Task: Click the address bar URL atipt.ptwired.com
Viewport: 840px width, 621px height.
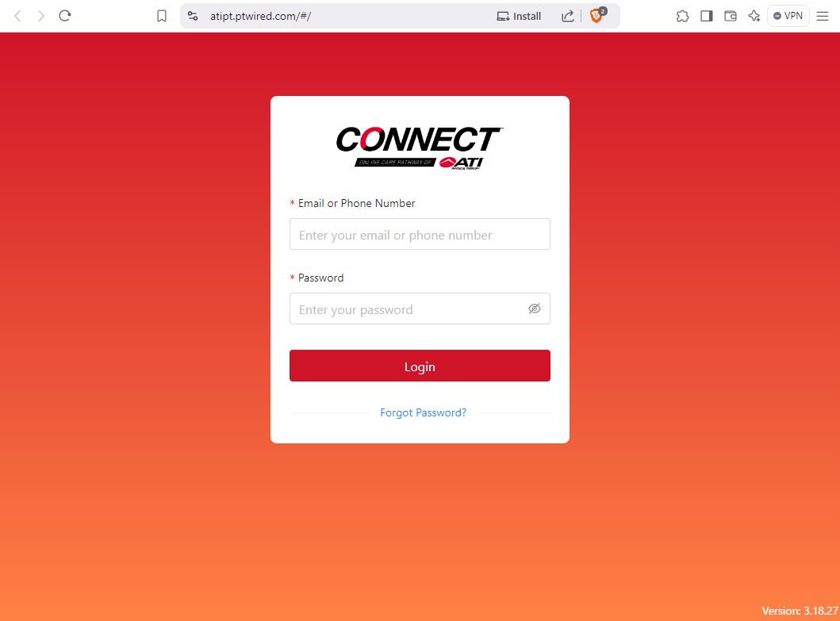Action: [260, 16]
